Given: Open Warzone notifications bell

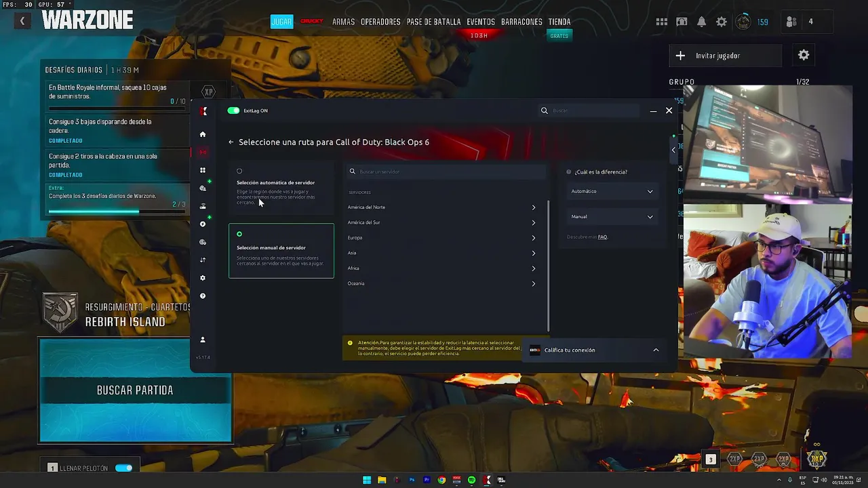Looking at the screenshot, I should click(x=701, y=22).
